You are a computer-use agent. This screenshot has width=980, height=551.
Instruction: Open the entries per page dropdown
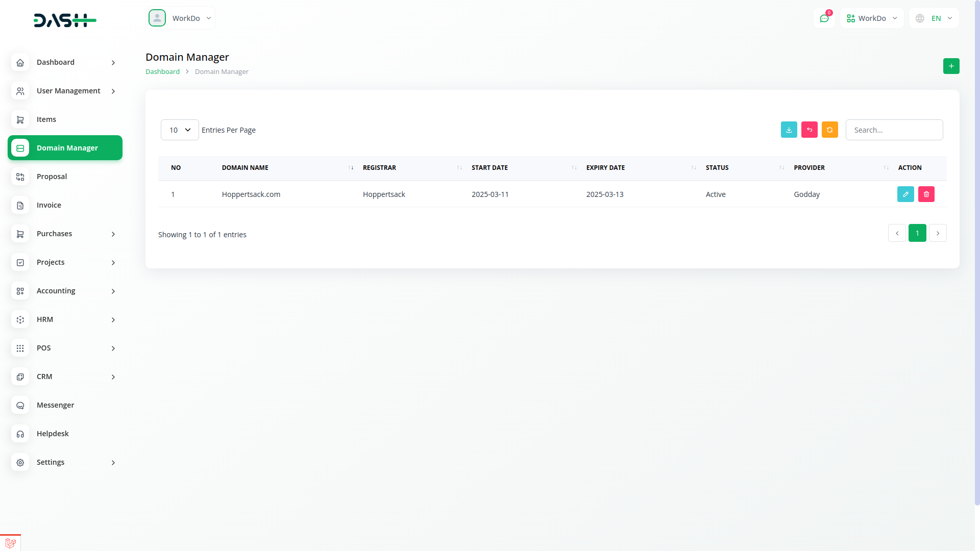coord(180,130)
